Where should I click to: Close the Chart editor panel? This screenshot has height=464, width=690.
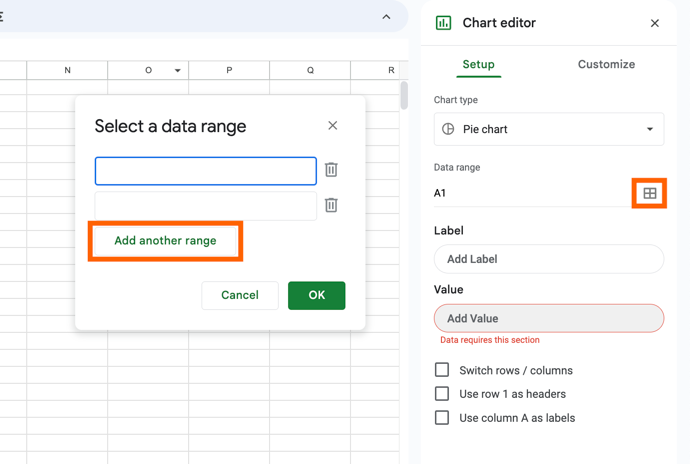click(655, 23)
